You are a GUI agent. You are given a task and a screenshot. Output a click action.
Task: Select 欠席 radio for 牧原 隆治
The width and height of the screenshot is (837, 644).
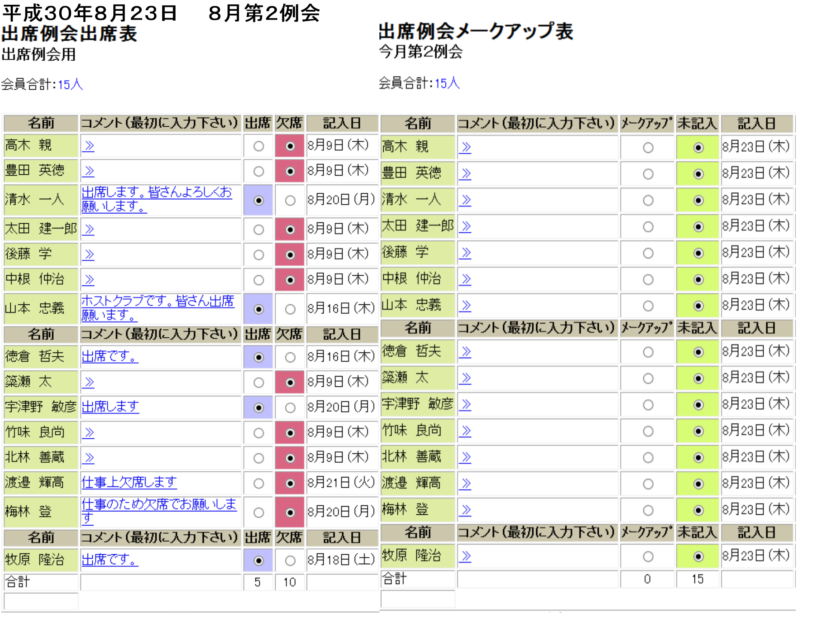pos(290,561)
